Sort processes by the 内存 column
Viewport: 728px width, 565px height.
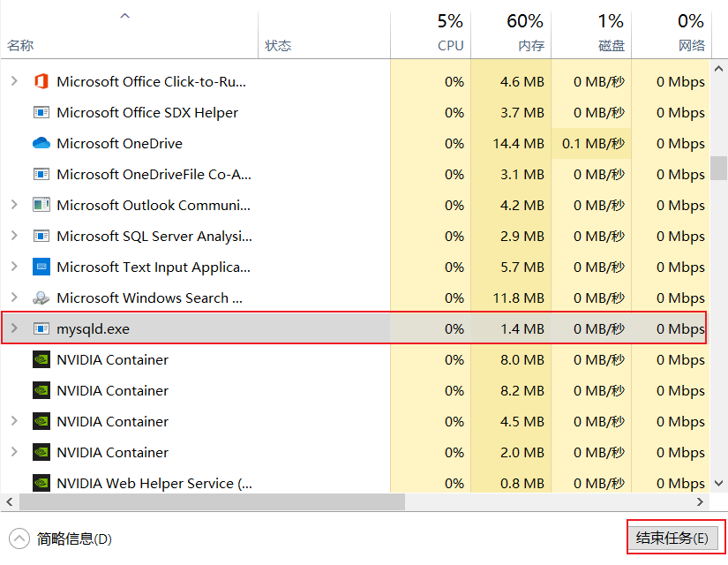(x=525, y=34)
